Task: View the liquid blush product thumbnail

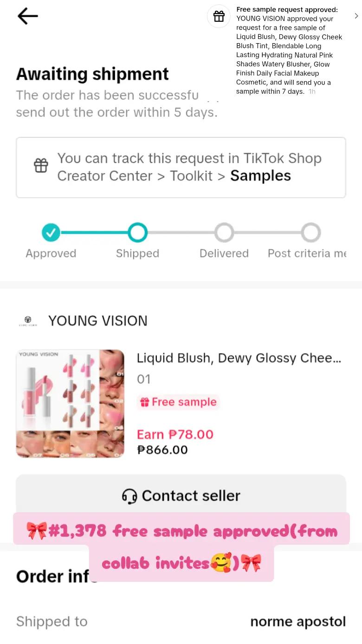Action: click(70, 404)
